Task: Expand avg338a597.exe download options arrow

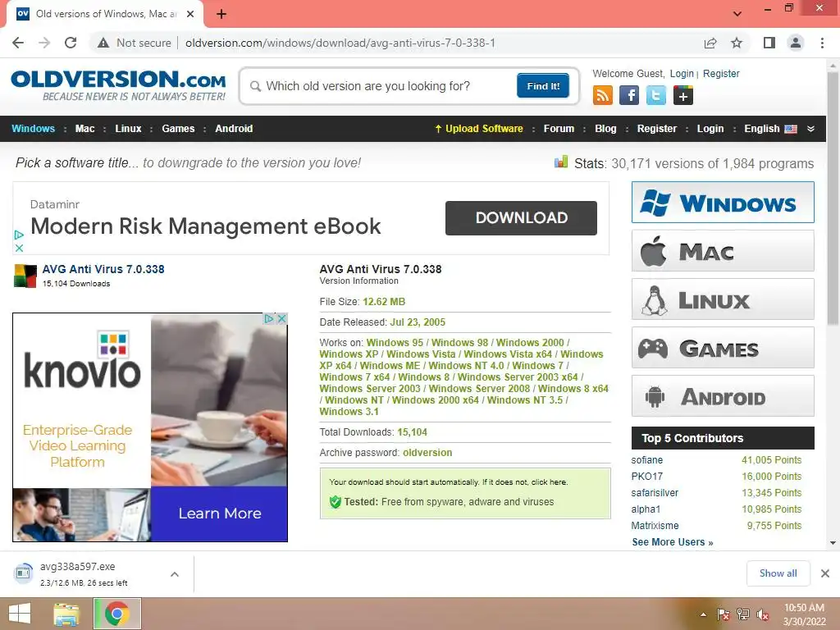Action: (174, 574)
